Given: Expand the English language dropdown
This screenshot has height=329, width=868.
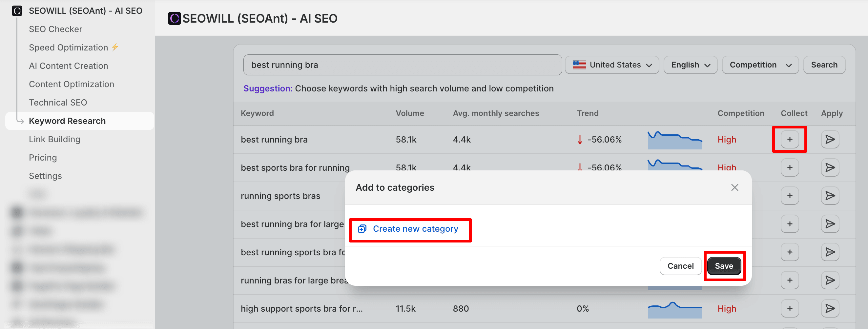Looking at the screenshot, I should click(690, 65).
